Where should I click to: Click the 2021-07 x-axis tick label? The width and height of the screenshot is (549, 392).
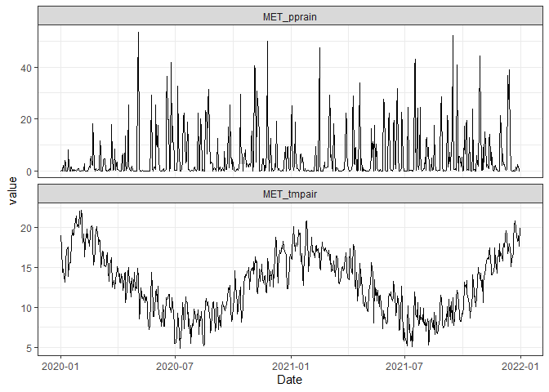coord(406,365)
